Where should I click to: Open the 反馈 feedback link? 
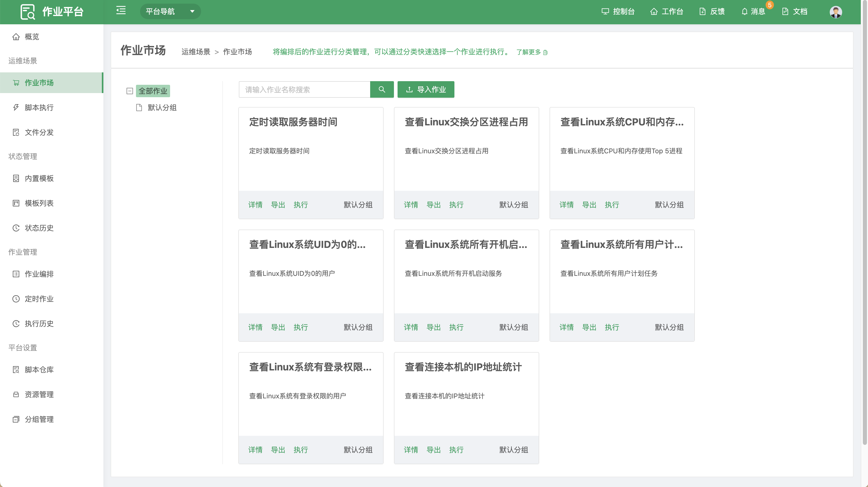[712, 12]
